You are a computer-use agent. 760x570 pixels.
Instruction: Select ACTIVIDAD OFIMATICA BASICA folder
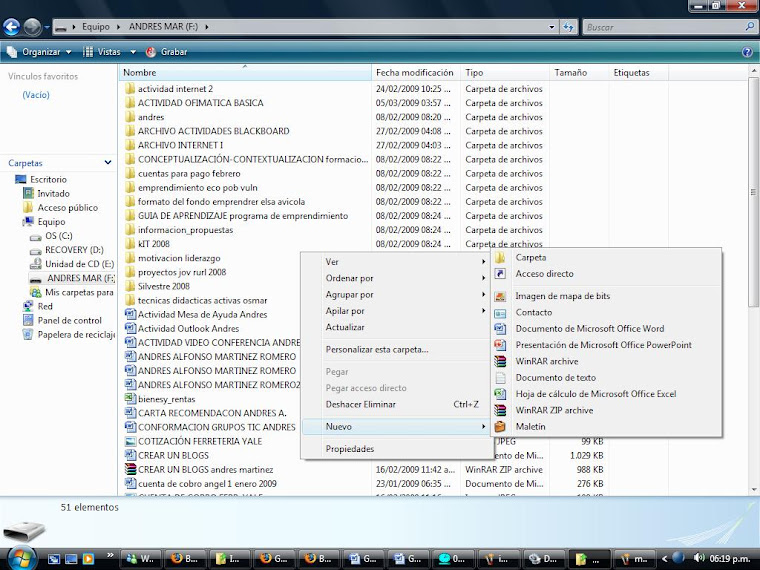194,103
